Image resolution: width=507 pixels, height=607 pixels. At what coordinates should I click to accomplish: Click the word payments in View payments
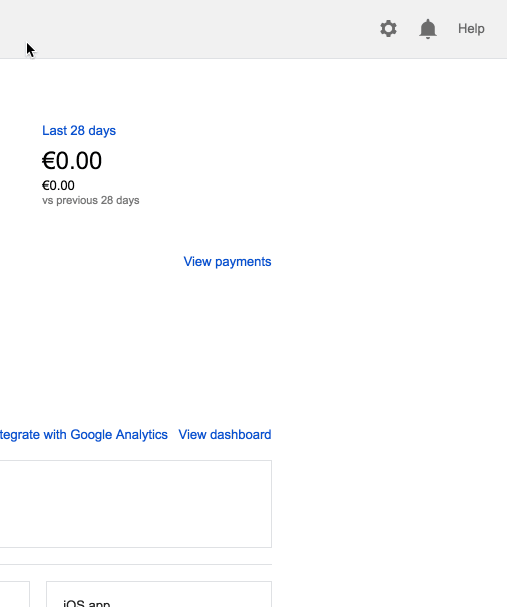coord(243,262)
